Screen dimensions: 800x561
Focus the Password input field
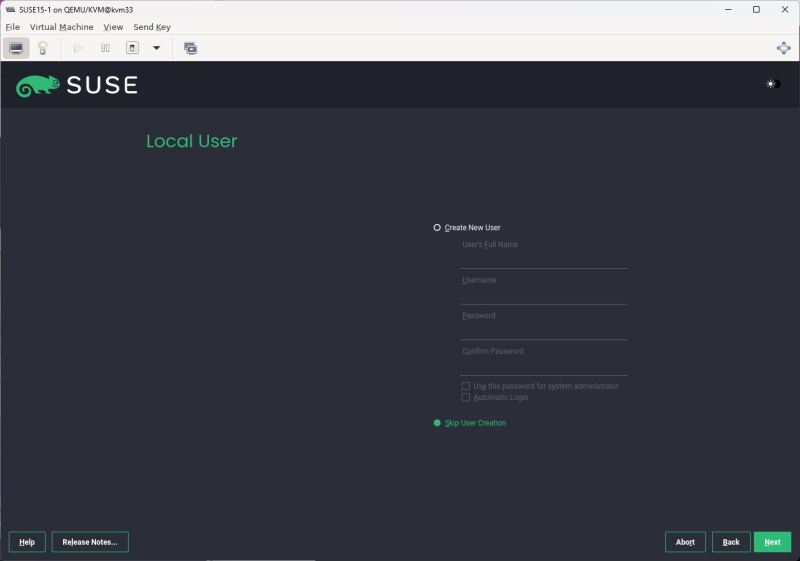[x=544, y=331]
